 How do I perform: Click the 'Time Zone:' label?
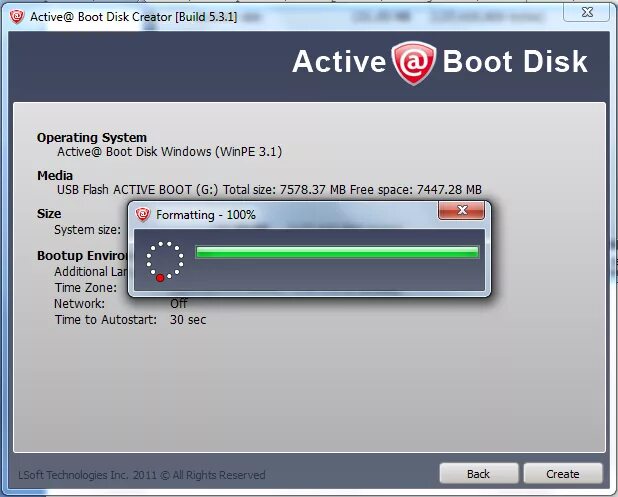[86, 288]
